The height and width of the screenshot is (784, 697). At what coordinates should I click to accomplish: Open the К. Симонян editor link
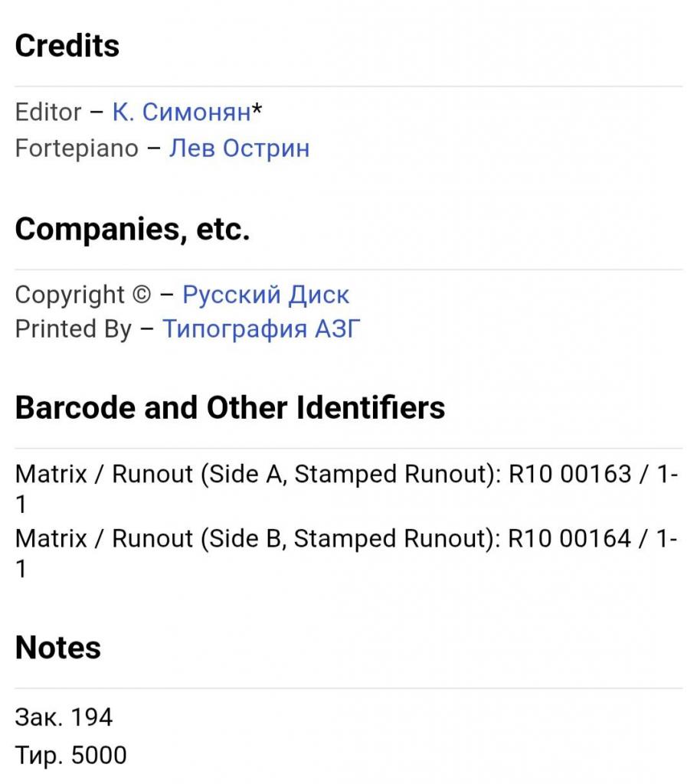point(182,112)
